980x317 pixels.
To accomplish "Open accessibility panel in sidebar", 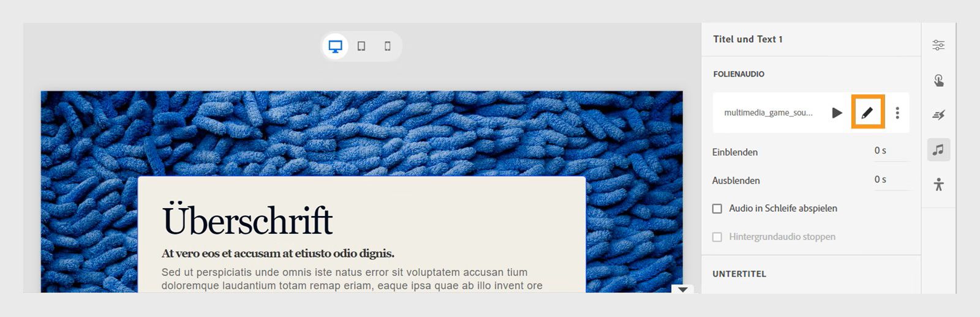I will point(938,184).
